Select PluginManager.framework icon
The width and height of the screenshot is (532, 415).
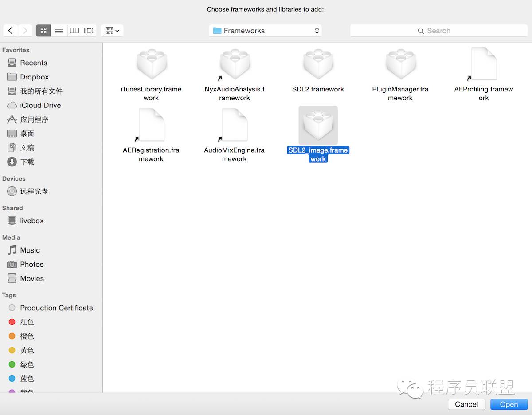(400, 65)
